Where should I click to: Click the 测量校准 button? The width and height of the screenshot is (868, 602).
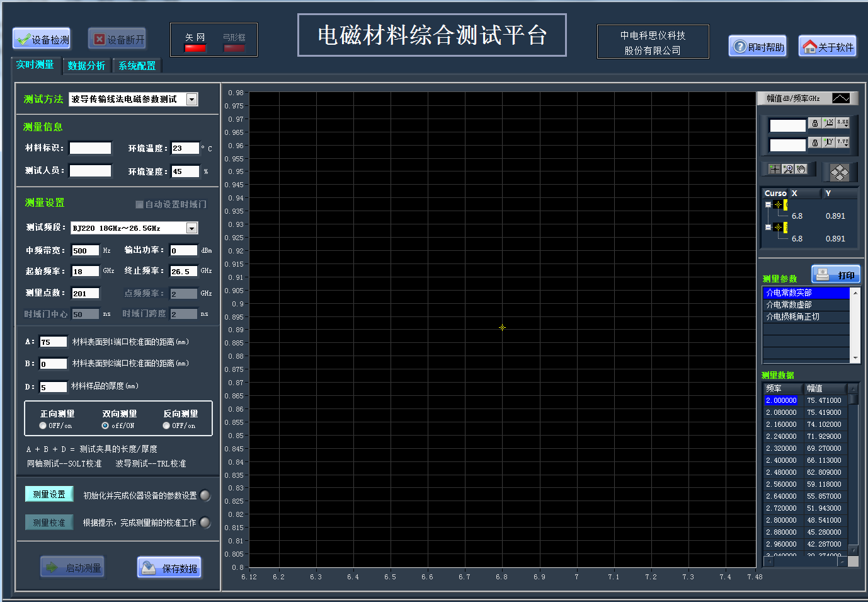coord(49,523)
